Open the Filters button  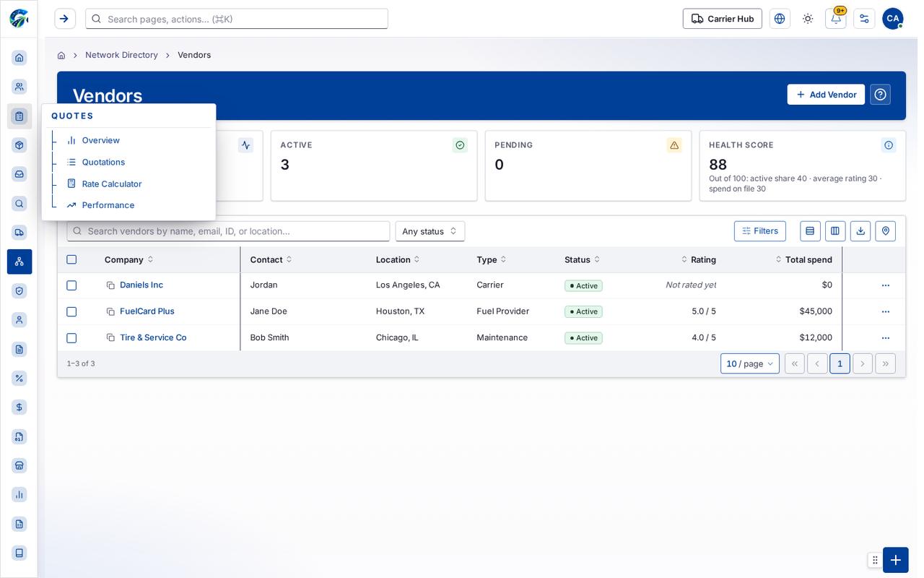click(760, 231)
